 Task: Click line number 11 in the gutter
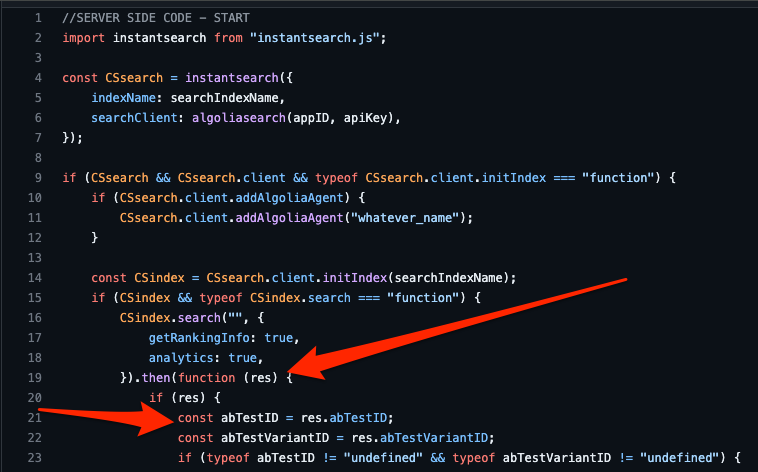pyautogui.click(x=35, y=218)
